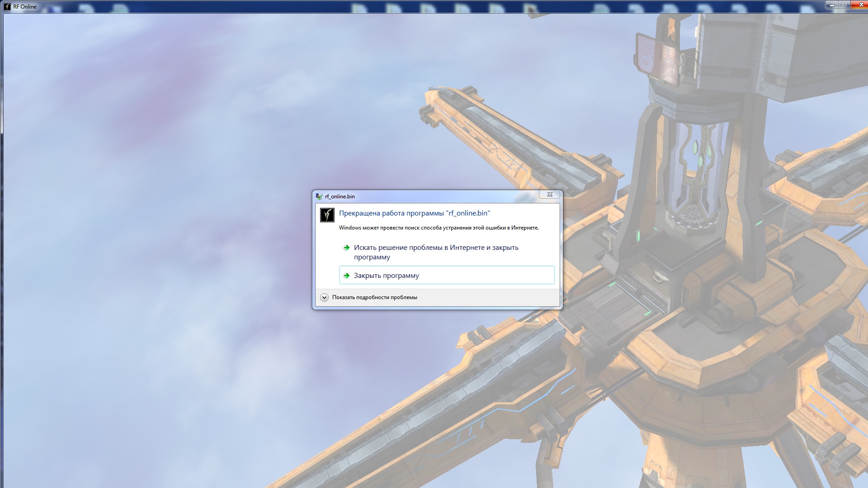Image resolution: width=868 pixels, height=488 pixels.
Task: Click the "rf_online.bin" dialog title text
Action: pyautogui.click(x=340, y=197)
